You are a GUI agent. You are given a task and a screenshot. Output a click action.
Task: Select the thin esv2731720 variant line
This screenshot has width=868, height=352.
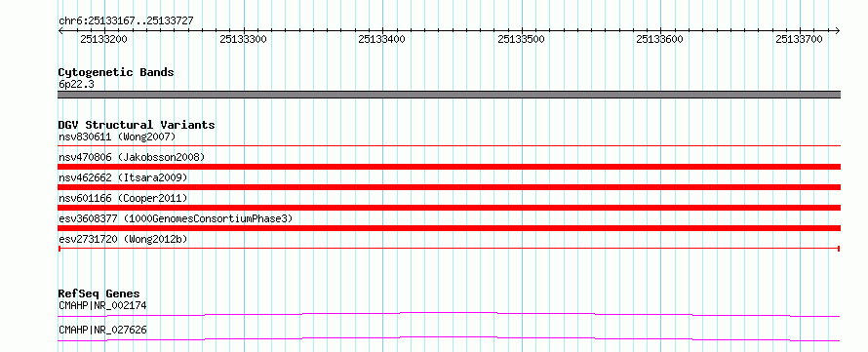coord(450,249)
